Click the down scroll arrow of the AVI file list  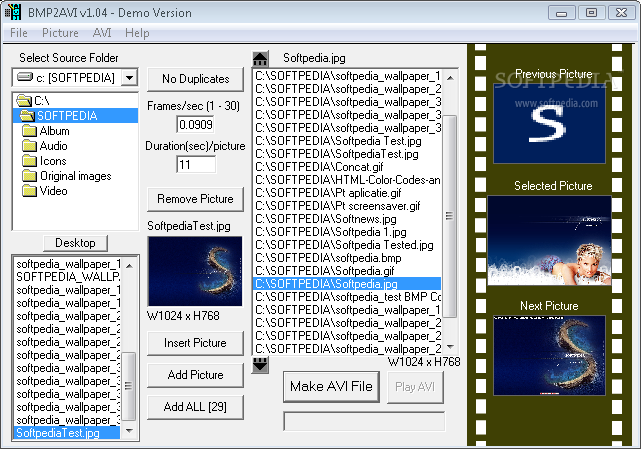[x=450, y=347]
